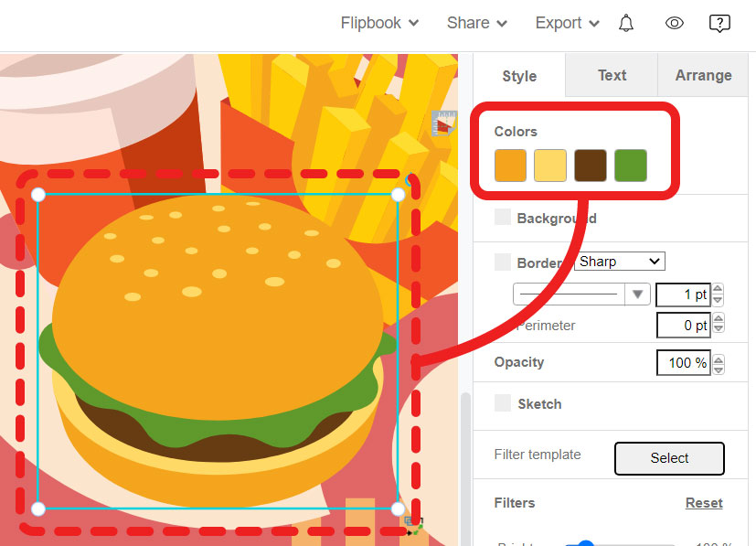Switch to the Arrange tab
Viewport: 756px width, 546px height.
point(703,76)
